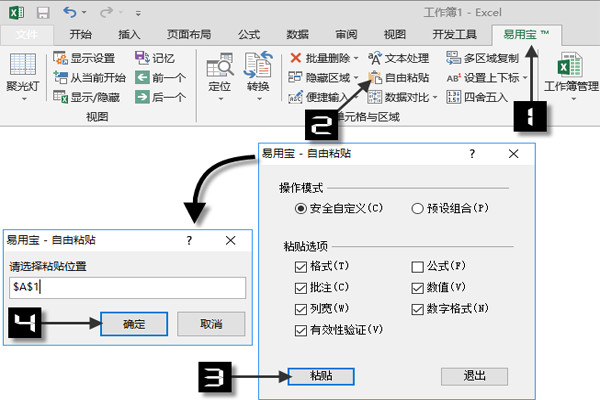Click the 粘贴 button in options dialog
The height and width of the screenshot is (400, 600).
(321, 376)
